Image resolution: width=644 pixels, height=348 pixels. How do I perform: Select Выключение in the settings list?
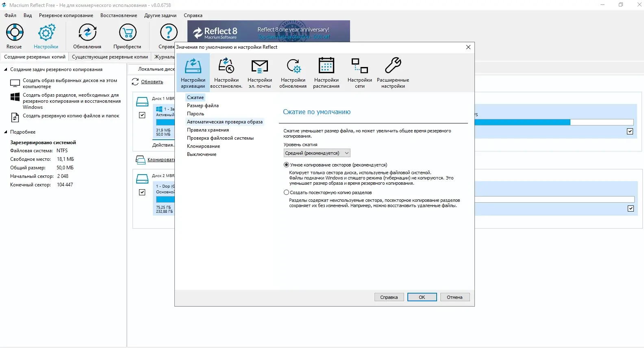click(202, 154)
